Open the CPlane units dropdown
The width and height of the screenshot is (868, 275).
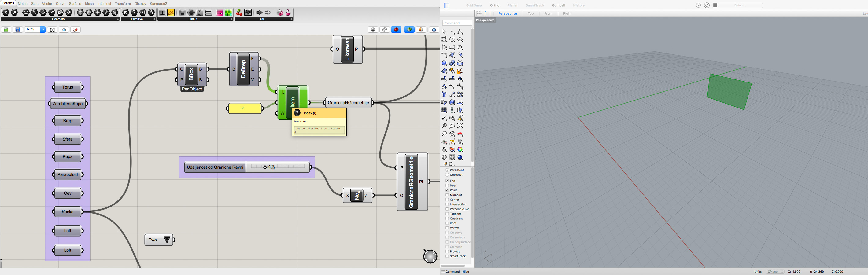point(775,272)
